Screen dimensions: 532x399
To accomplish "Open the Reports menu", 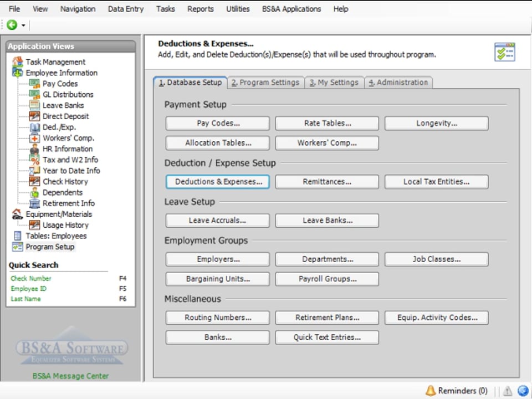I will click(x=201, y=9).
